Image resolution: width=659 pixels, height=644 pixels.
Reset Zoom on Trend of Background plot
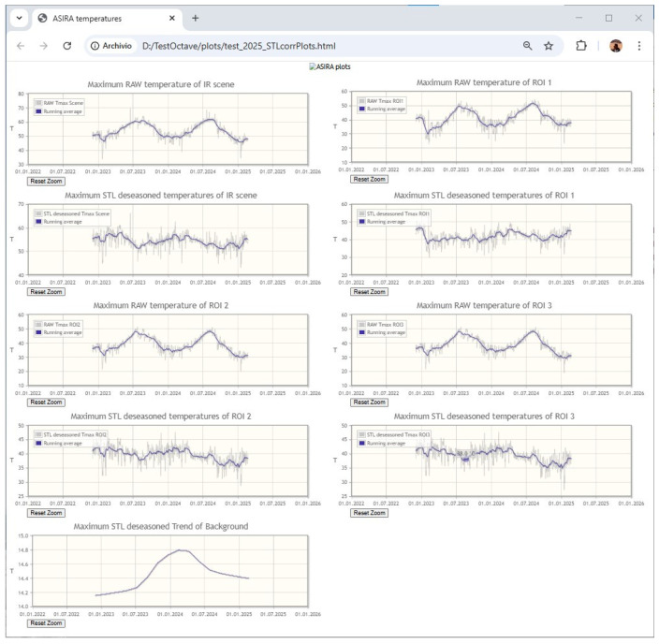pos(46,623)
